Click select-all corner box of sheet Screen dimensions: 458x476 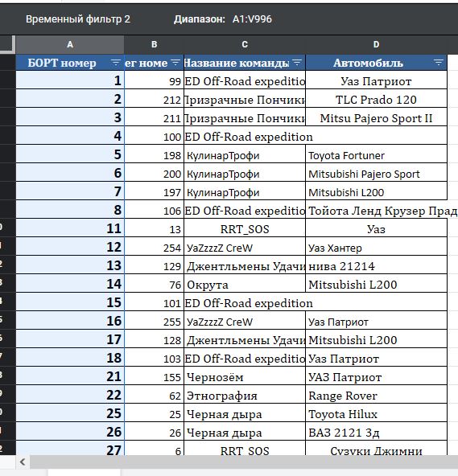[7, 45]
